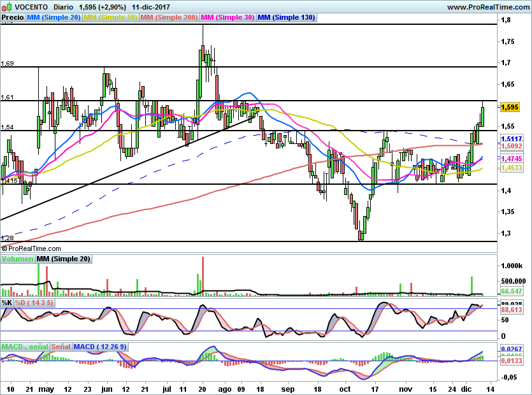Click the may label on time axis

(47, 389)
